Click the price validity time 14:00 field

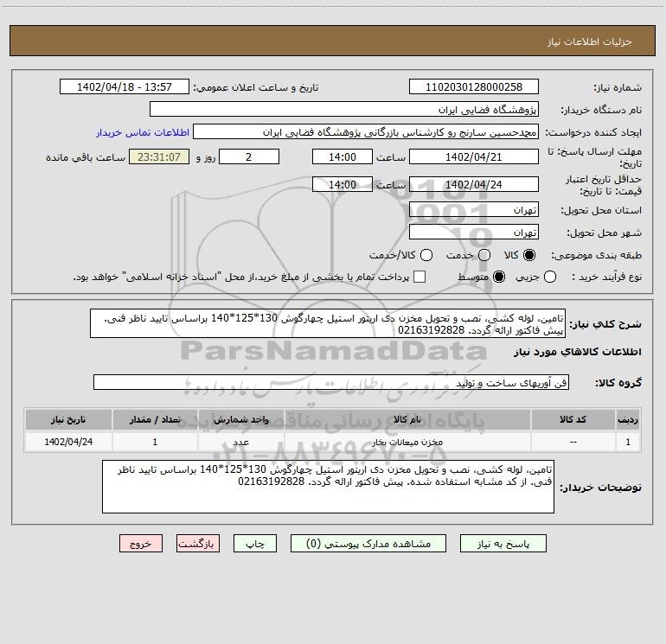pyautogui.click(x=343, y=184)
